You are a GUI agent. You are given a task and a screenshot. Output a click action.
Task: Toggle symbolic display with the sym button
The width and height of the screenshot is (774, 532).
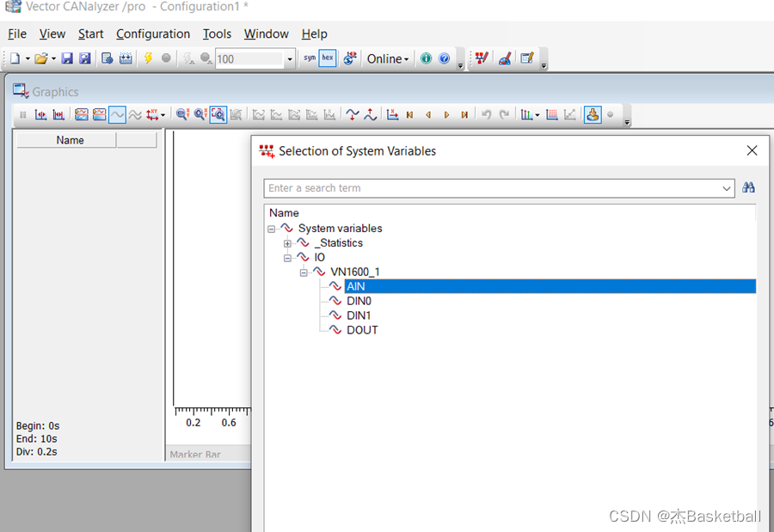coord(310,58)
